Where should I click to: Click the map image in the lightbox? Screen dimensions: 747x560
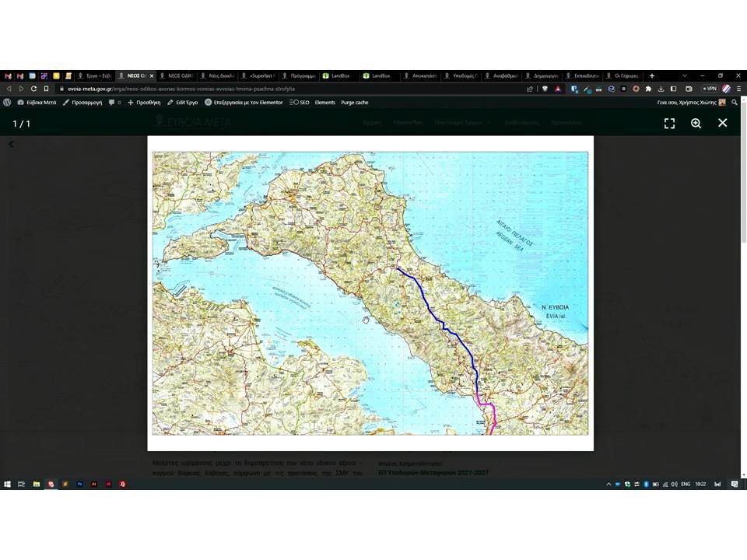(x=370, y=293)
